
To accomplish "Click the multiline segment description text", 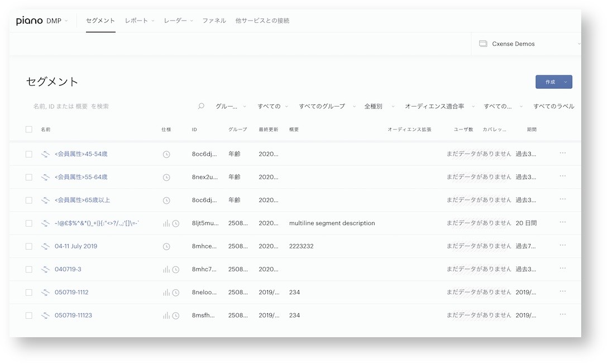I will click(332, 223).
